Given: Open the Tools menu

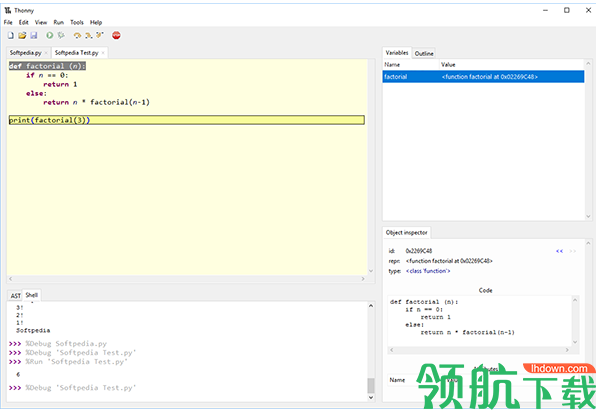Looking at the screenshot, I should [x=77, y=22].
